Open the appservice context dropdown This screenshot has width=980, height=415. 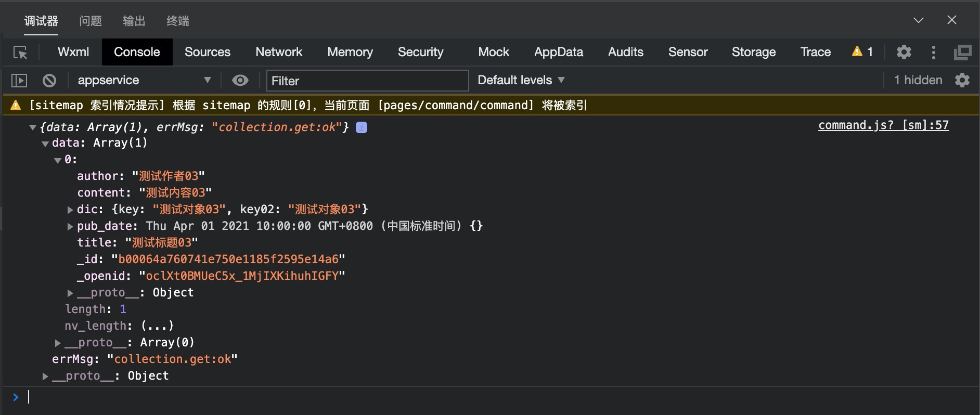(x=144, y=80)
